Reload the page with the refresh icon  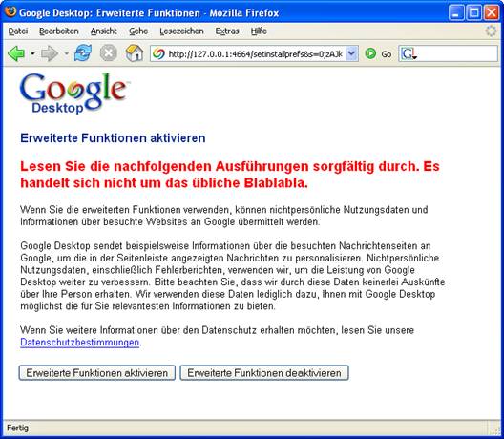83,53
